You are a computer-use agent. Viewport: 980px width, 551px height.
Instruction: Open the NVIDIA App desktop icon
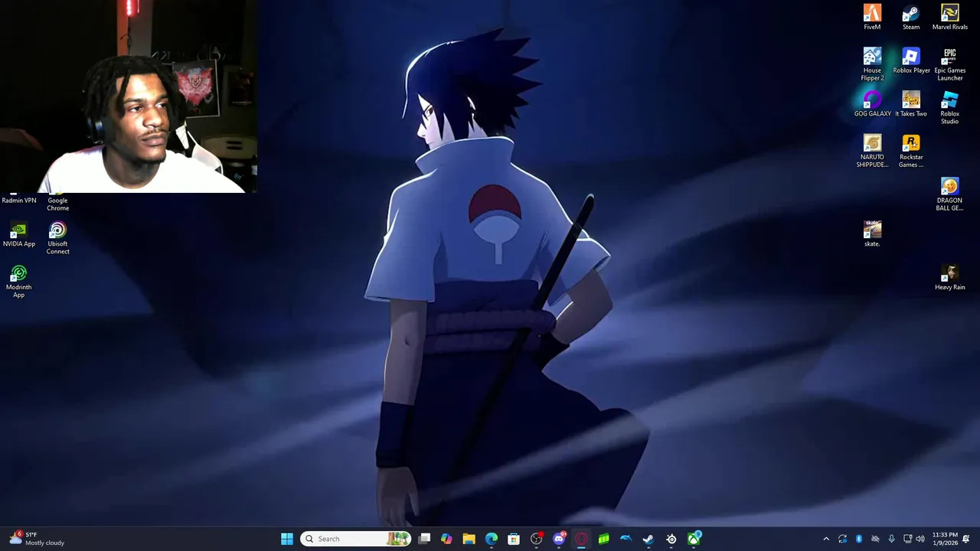19,235
